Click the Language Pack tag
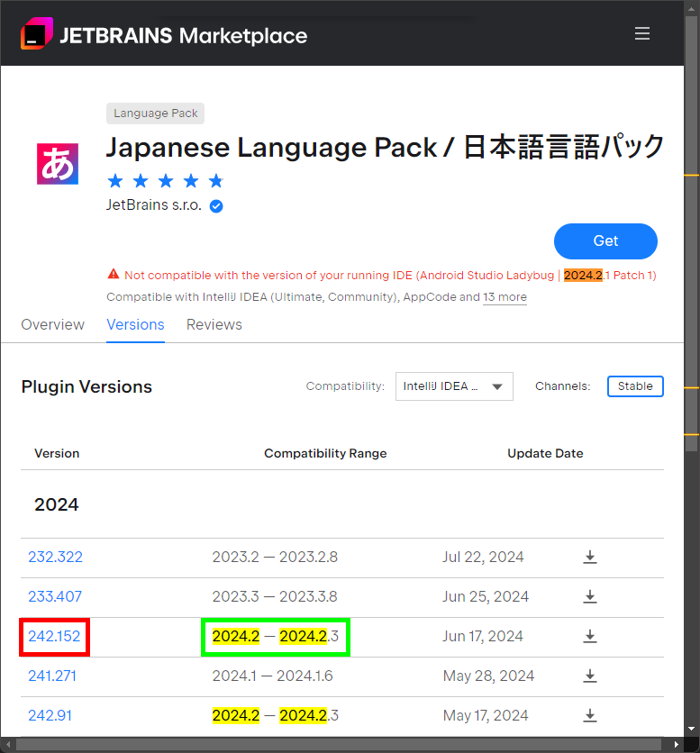Image resolution: width=700 pixels, height=753 pixels. point(155,113)
